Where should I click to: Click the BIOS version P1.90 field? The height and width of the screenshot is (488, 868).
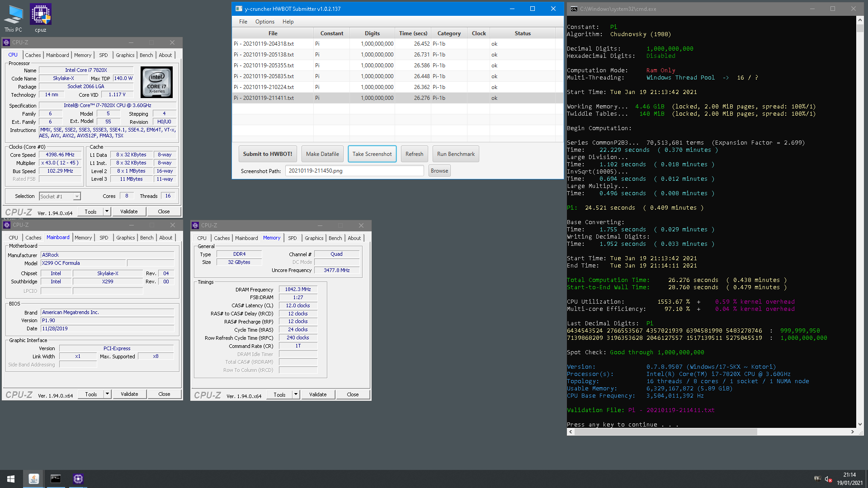108,320
